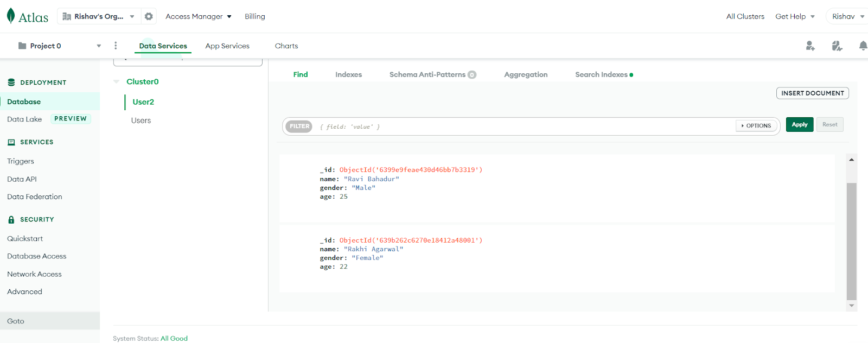This screenshot has height=343, width=868.
Task: Open Network Access in the sidebar
Action: click(34, 274)
